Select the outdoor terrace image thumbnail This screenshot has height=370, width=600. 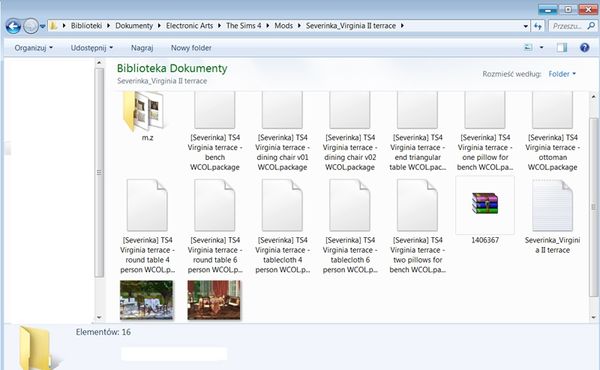point(147,300)
